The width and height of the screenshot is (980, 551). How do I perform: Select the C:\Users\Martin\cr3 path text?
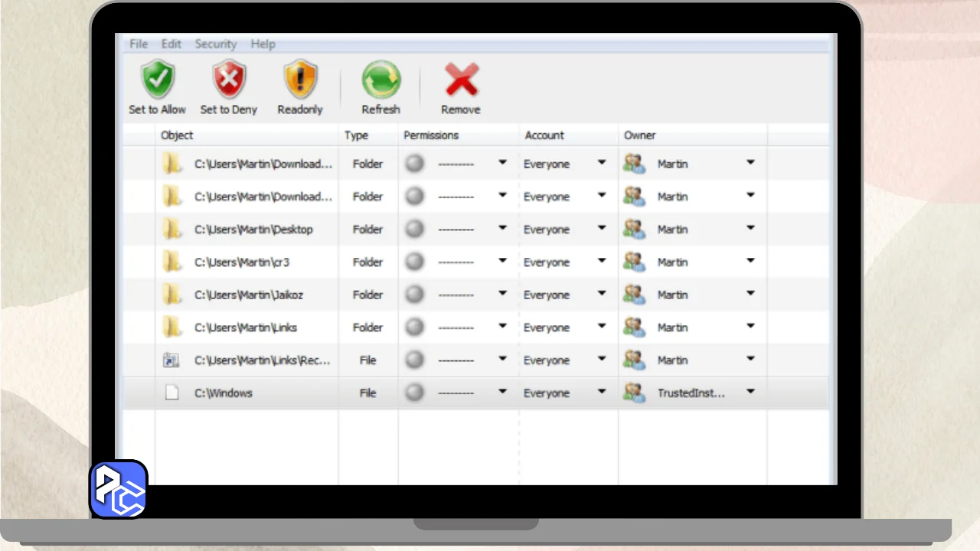[242, 262]
